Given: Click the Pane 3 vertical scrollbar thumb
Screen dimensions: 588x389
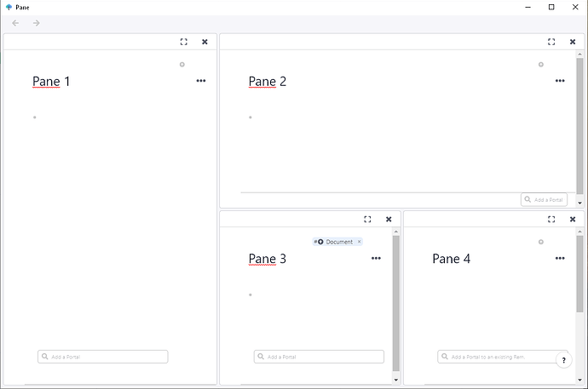Looking at the screenshot, I should point(396,303).
